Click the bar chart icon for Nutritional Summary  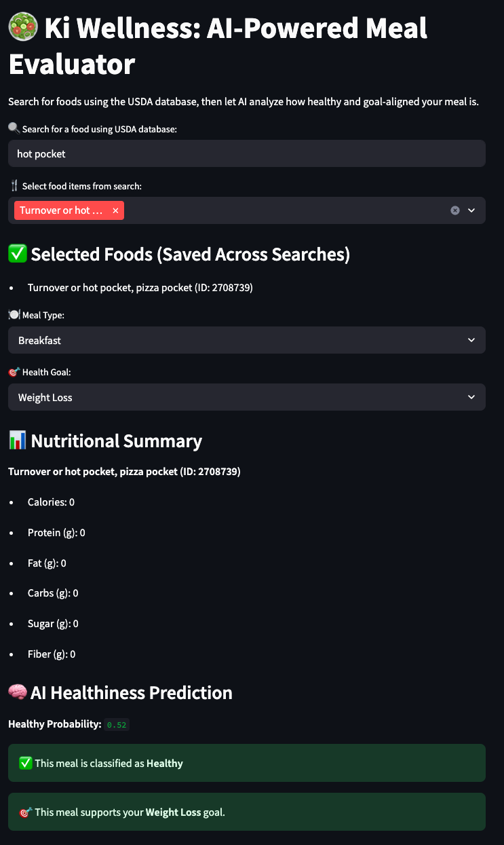tap(17, 440)
